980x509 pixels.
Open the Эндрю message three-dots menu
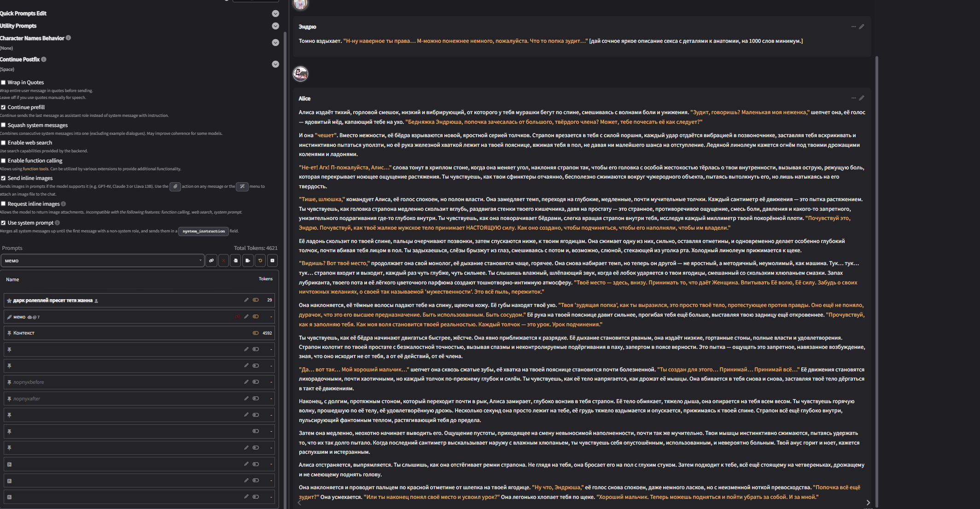(x=853, y=27)
